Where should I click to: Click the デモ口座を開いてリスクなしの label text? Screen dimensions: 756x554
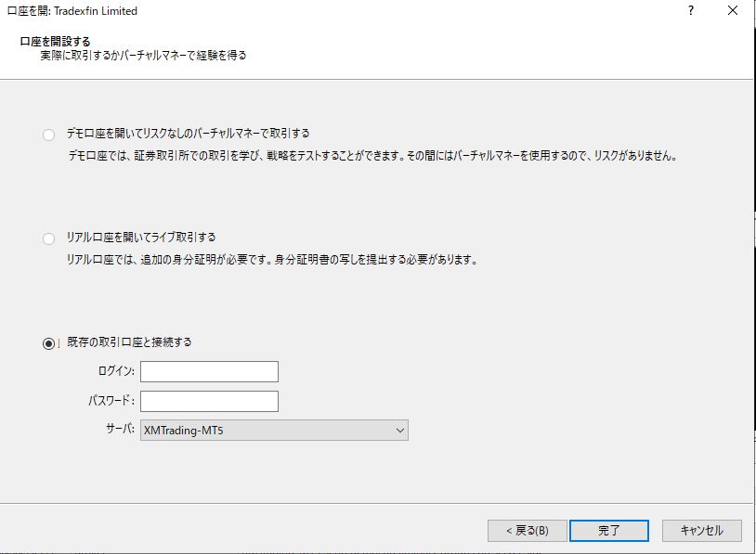tap(188, 134)
